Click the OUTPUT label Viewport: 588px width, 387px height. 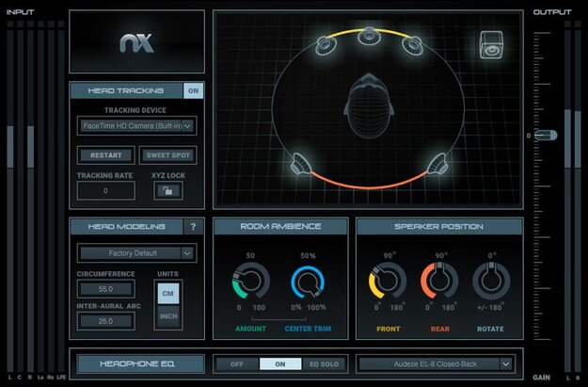click(552, 12)
